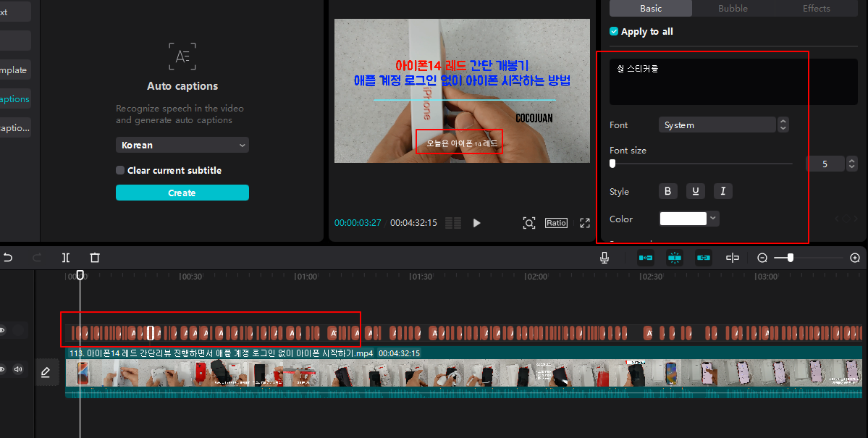
Task: Click the stepper arrows beside font size 5
Action: coord(852,164)
